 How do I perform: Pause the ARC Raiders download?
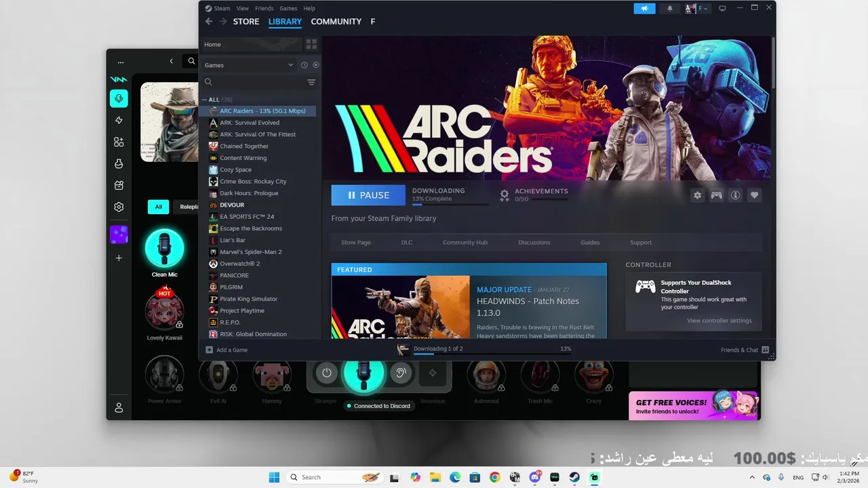click(x=368, y=195)
